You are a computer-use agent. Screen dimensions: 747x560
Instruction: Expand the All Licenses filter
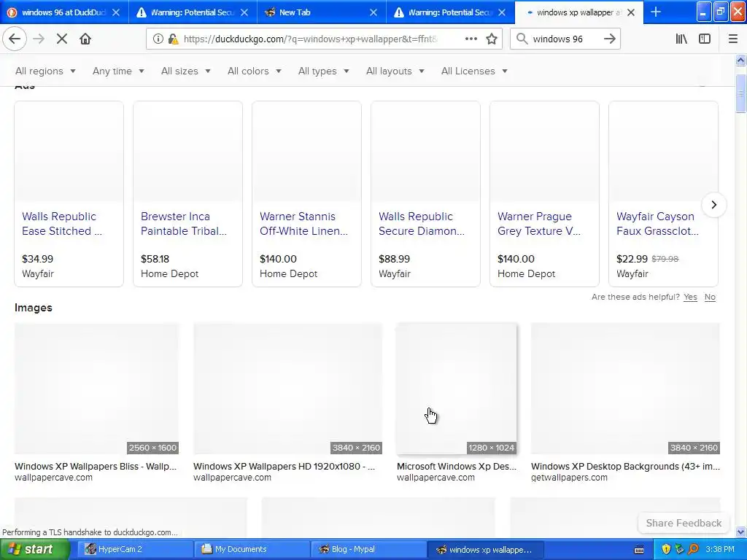(x=474, y=71)
